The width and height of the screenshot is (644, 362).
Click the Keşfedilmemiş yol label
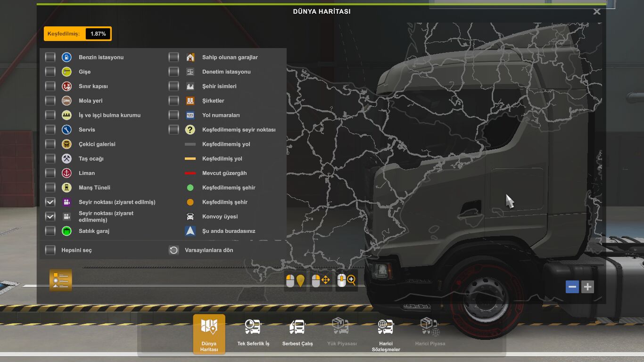[x=226, y=144]
